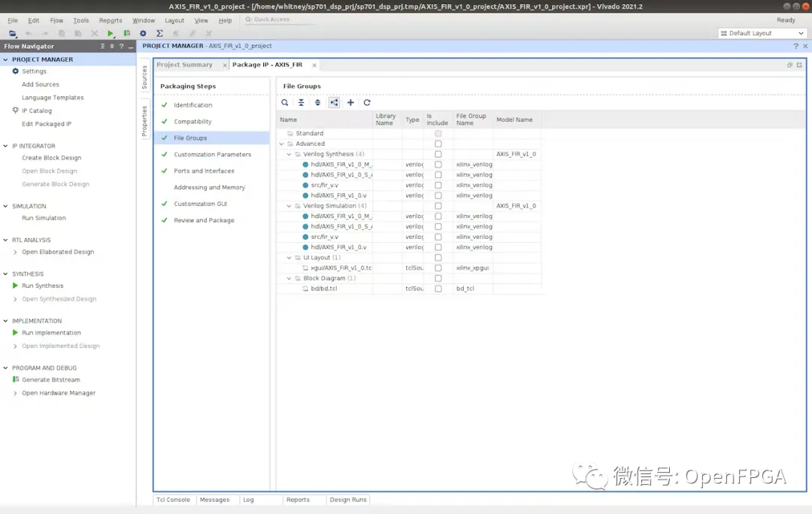The width and height of the screenshot is (812, 514).
Task: Open the Reports menu
Action: (x=111, y=20)
